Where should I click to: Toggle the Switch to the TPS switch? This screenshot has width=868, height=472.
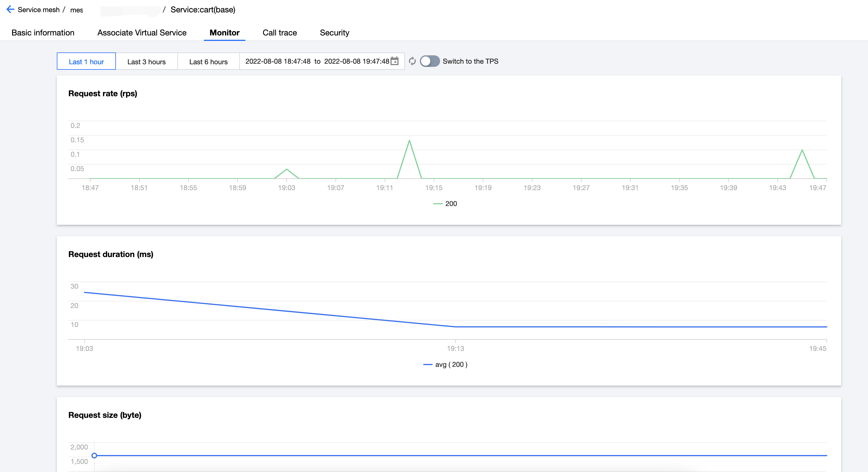429,61
